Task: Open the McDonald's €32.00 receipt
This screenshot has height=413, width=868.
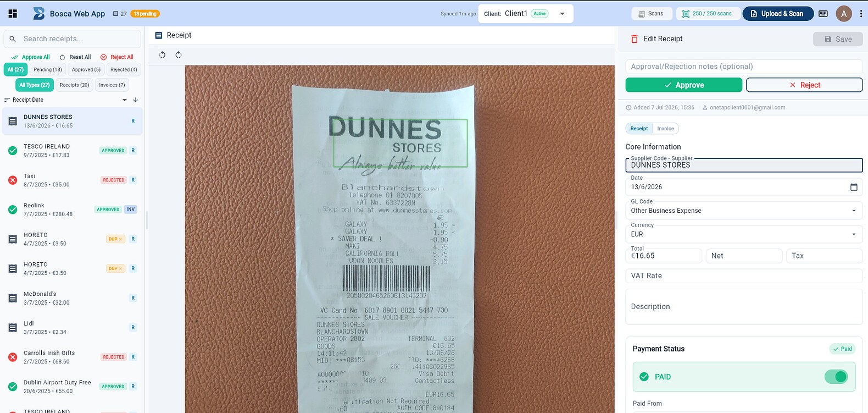Action: tap(73, 298)
